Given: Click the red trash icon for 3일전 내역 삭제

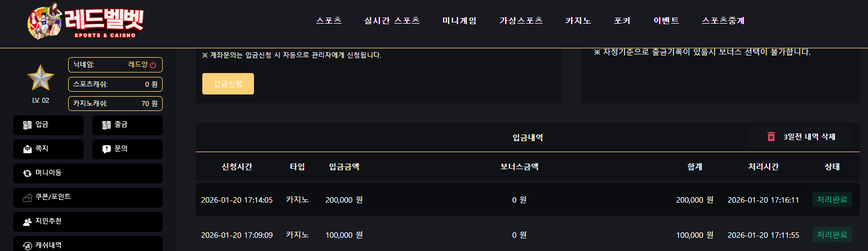Looking at the screenshot, I should (771, 137).
